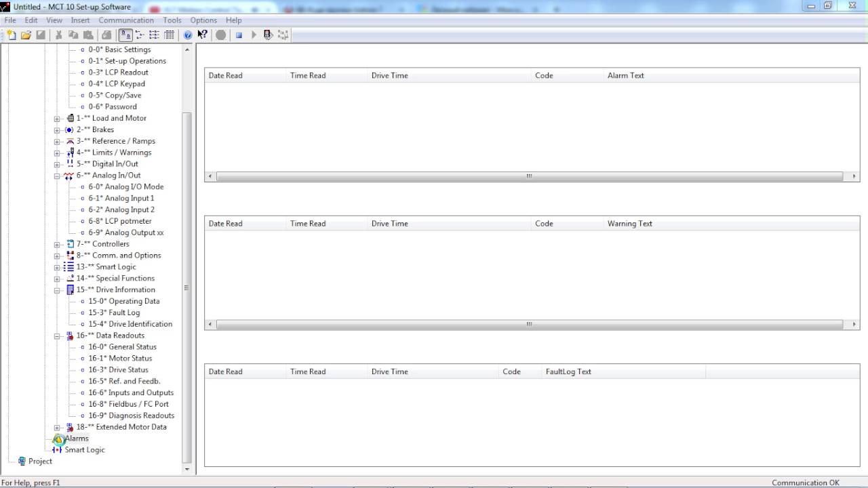Click Date Read header in warning table
Image resolution: width=868 pixels, height=488 pixels.
coord(225,224)
